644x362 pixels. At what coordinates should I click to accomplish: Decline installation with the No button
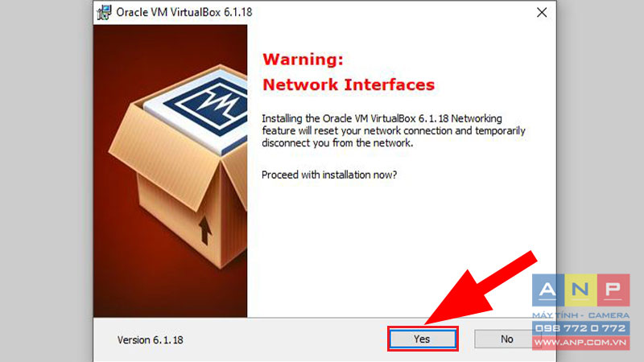pyautogui.click(x=507, y=339)
